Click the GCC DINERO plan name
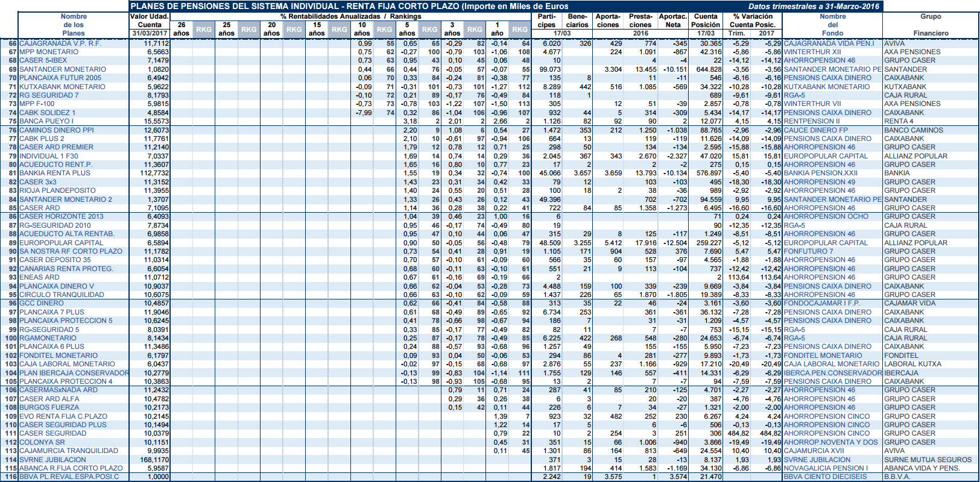Image resolution: width=980 pixels, height=482 pixels. pyautogui.click(x=41, y=303)
